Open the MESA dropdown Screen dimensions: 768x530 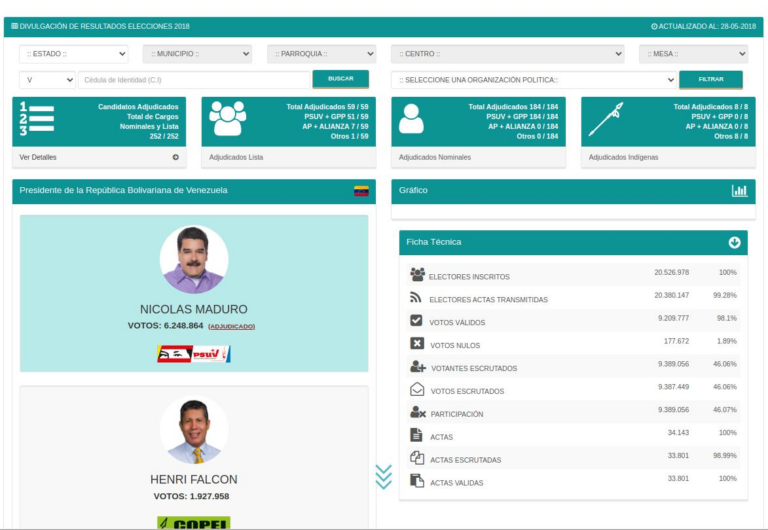691,54
